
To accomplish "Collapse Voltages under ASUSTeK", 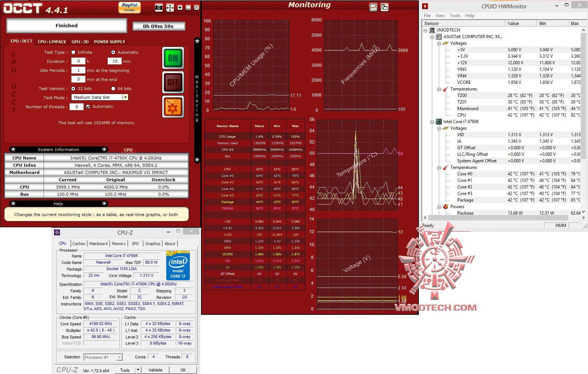I will [x=438, y=44].
